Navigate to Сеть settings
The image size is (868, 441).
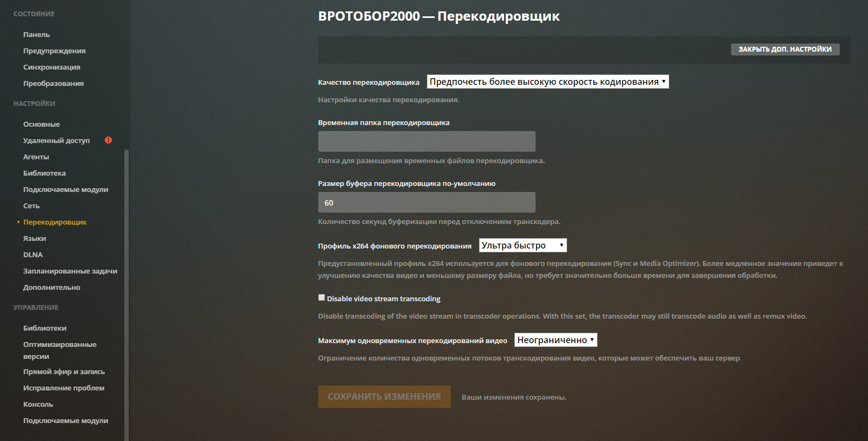pos(32,206)
